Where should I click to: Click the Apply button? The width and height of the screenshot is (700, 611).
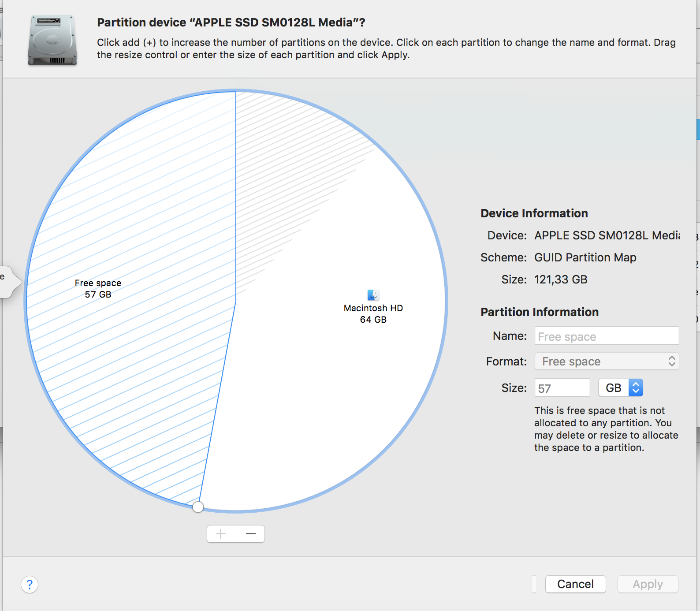pos(648,584)
